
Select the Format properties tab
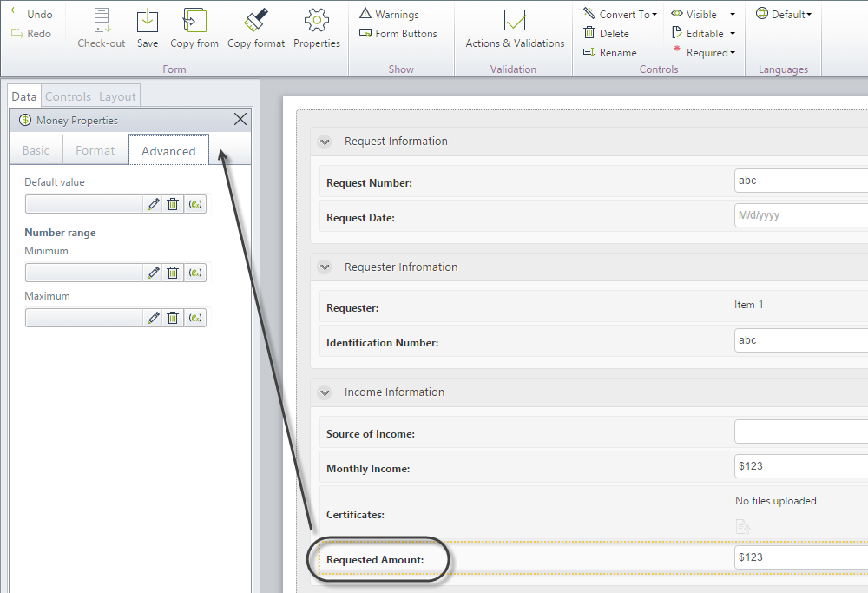pos(95,150)
